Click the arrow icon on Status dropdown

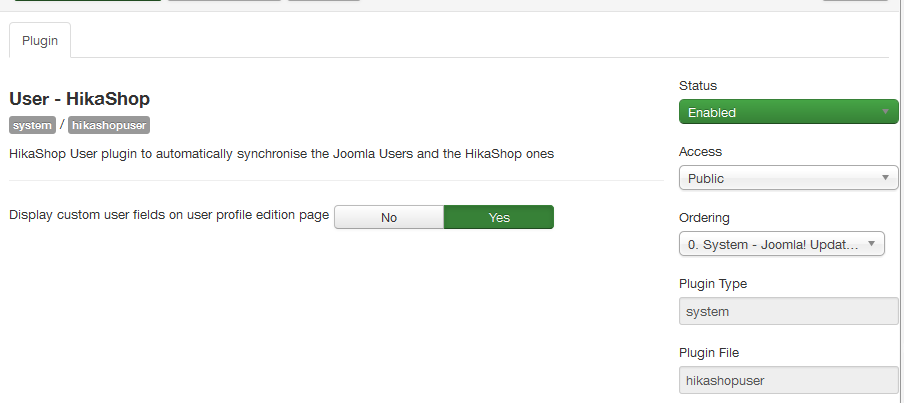coord(885,112)
